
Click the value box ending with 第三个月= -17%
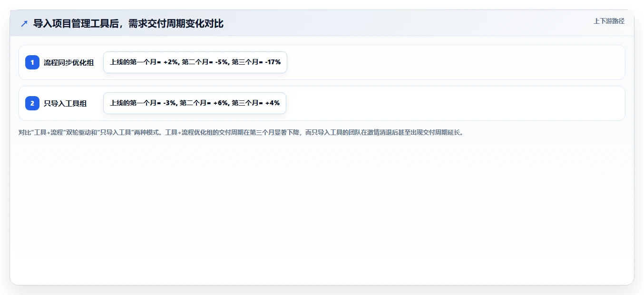[x=195, y=62]
